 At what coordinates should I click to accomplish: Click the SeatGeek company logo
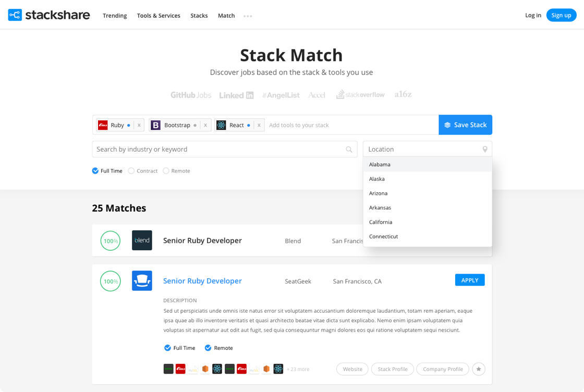coord(142,280)
